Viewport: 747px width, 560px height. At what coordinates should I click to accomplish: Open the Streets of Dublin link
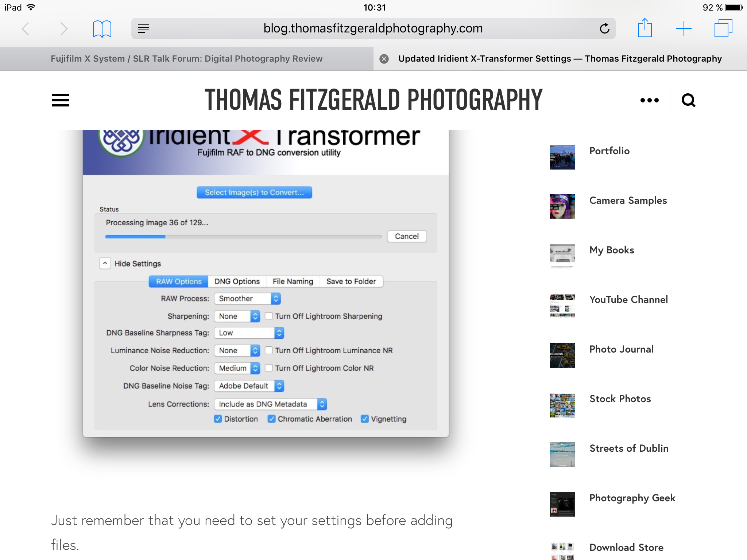[629, 448]
